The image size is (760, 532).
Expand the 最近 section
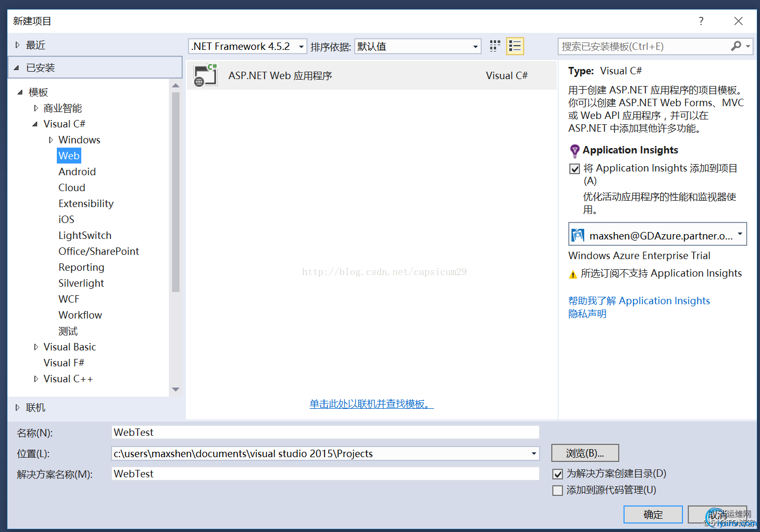coord(18,45)
